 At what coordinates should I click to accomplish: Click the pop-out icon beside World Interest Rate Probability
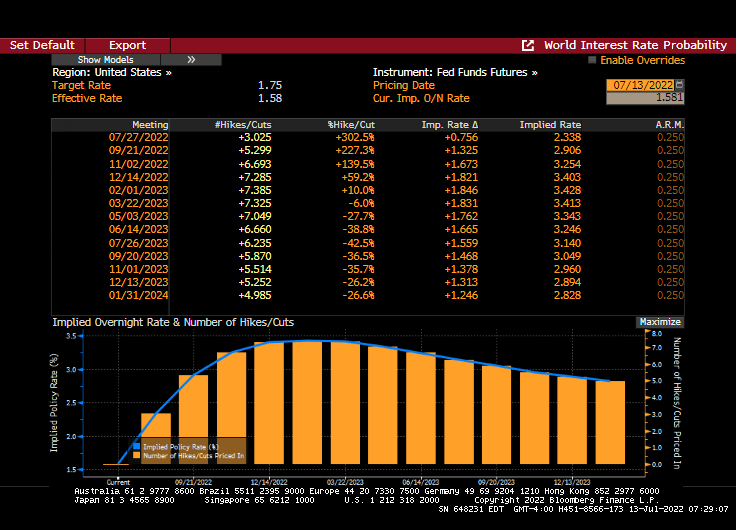pyautogui.click(x=528, y=45)
